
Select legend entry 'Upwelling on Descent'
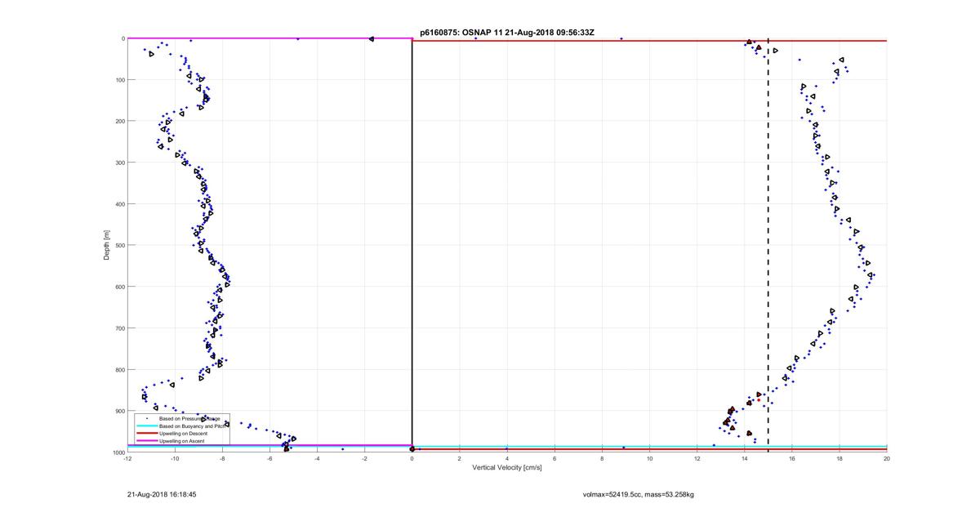183,434
